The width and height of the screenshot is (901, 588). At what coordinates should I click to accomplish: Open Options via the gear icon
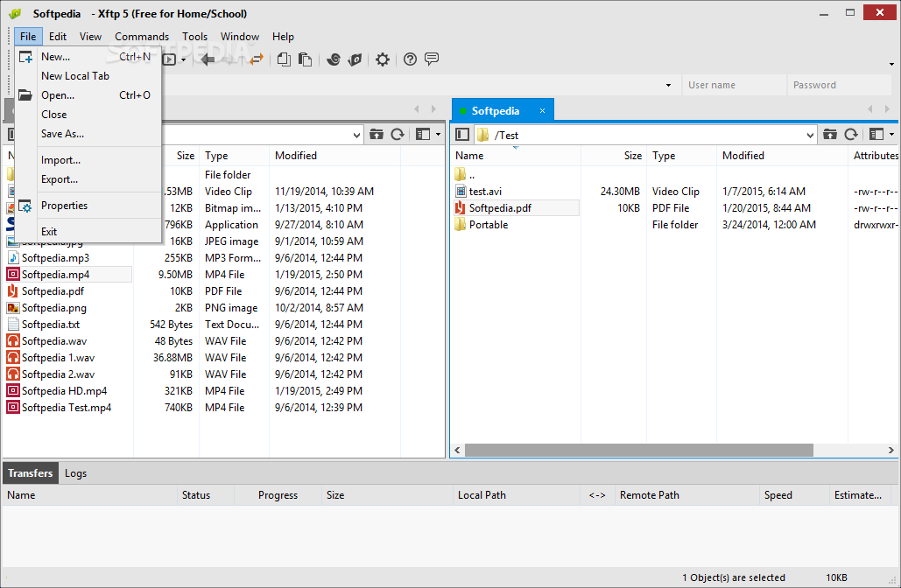(x=382, y=59)
